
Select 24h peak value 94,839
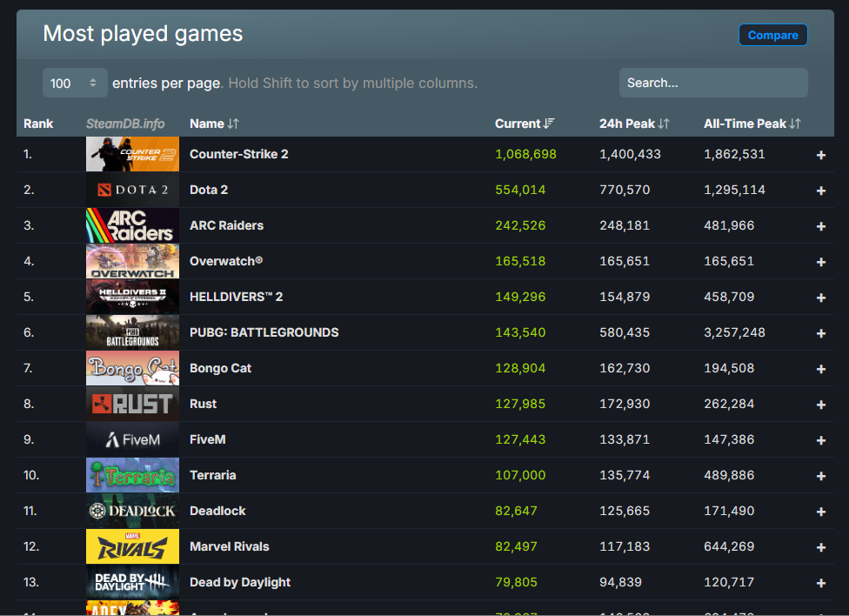[x=620, y=582]
